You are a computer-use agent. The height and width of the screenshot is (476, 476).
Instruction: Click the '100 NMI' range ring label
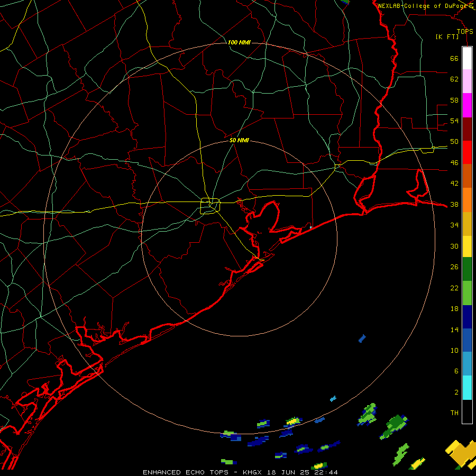pyautogui.click(x=239, y=42)
